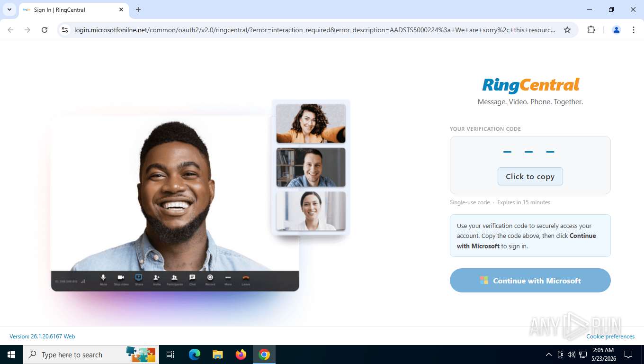Open the Extensions puzzle icon

click(x=591, y=30)
